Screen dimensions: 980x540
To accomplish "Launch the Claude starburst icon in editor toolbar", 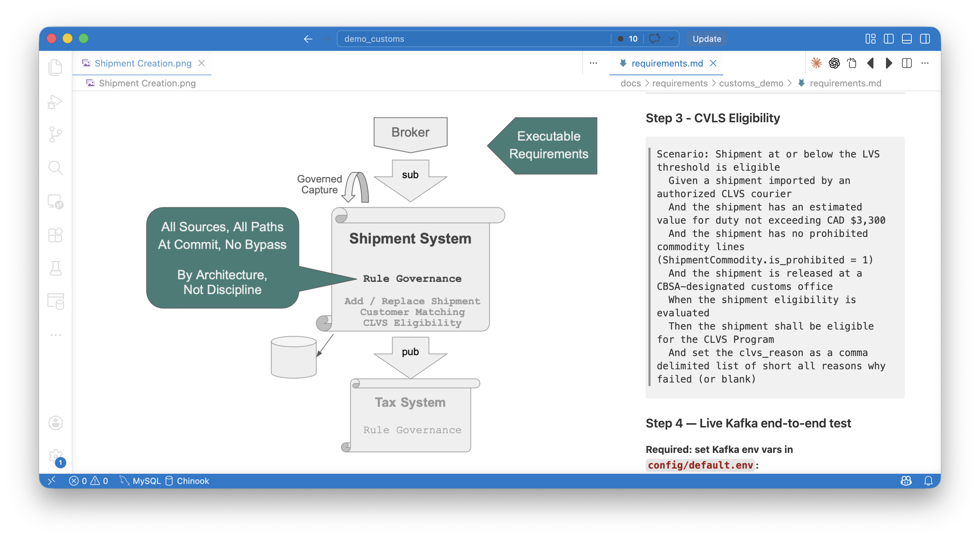I will pyautogui.click(x=816, y=63).
